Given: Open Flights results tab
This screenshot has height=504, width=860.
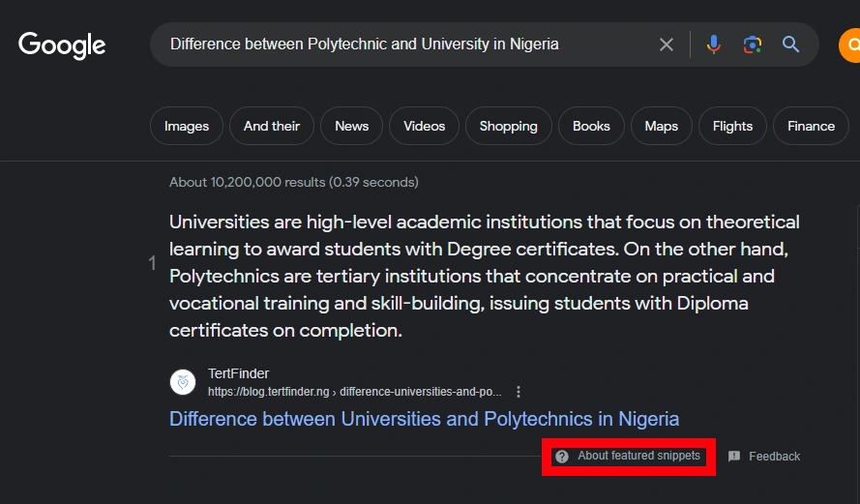Looking at the screenshot, I should pos(732,126).
